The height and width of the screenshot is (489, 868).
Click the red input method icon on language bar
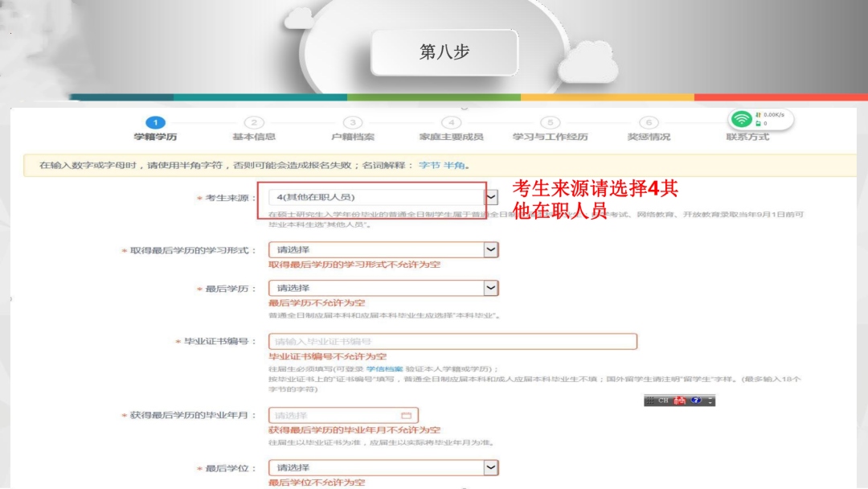pos(680,401)
